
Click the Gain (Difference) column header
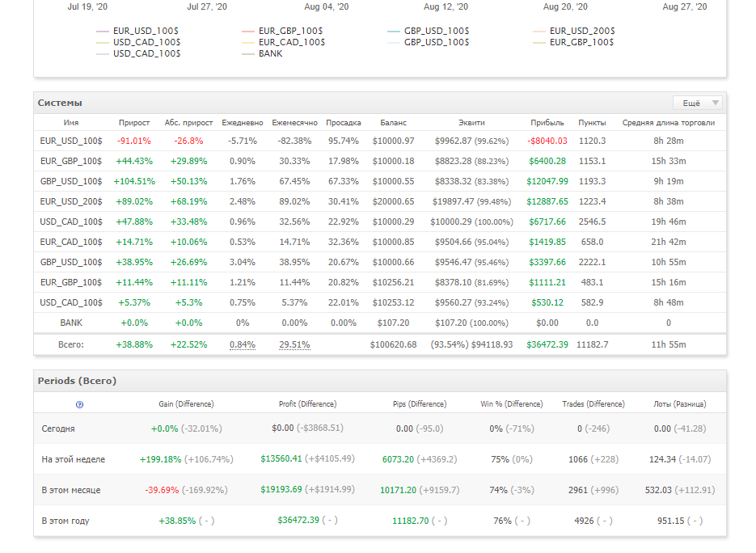click(x=186, y=404)
